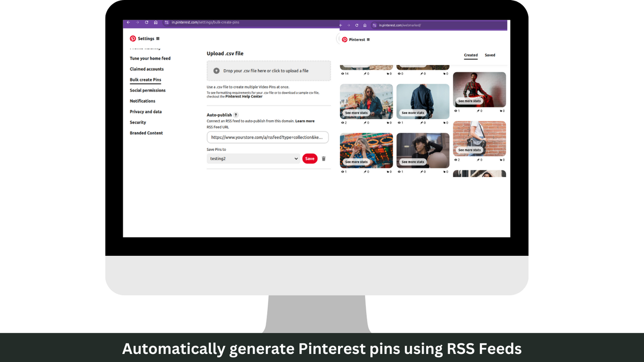
Task: Click the Auto-publish help question mark icon
Action: point(236,115)
